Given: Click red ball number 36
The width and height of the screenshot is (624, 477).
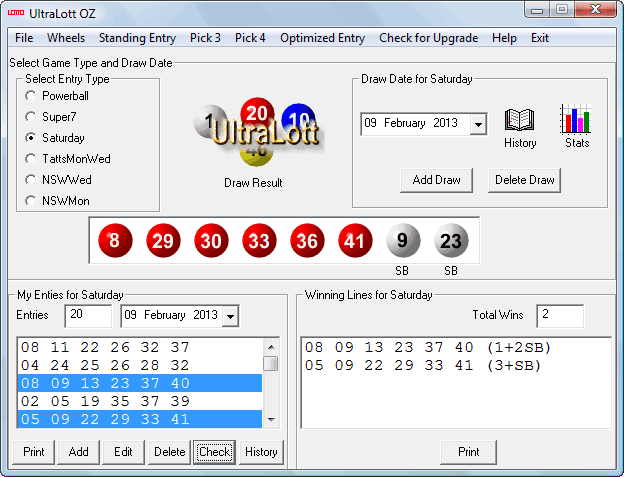Looking at the screenshot, I should click(x=307, y=240).
